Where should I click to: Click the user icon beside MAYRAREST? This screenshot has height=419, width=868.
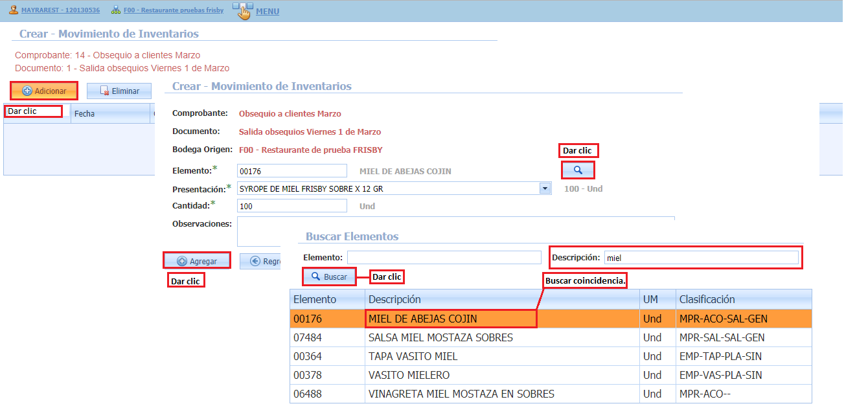[13, 10]
